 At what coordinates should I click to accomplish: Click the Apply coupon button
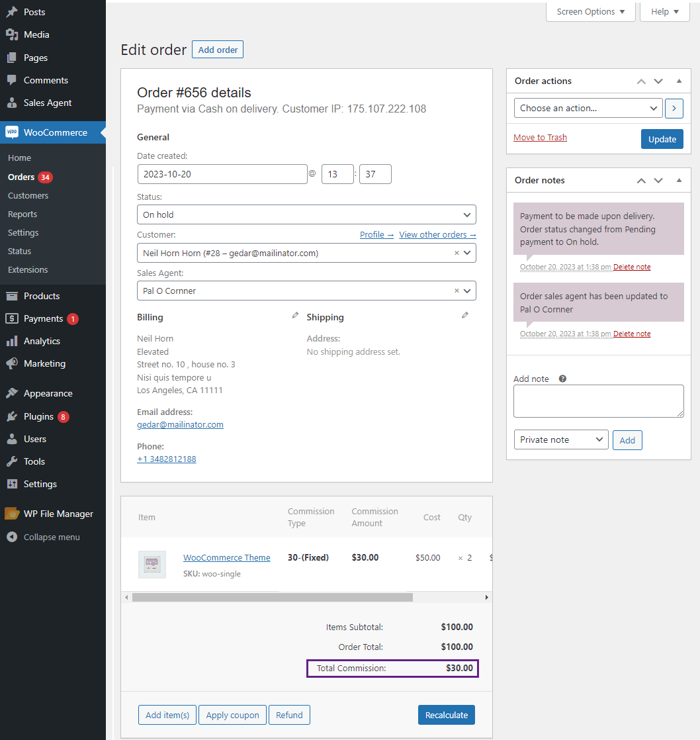pos(232,715)
